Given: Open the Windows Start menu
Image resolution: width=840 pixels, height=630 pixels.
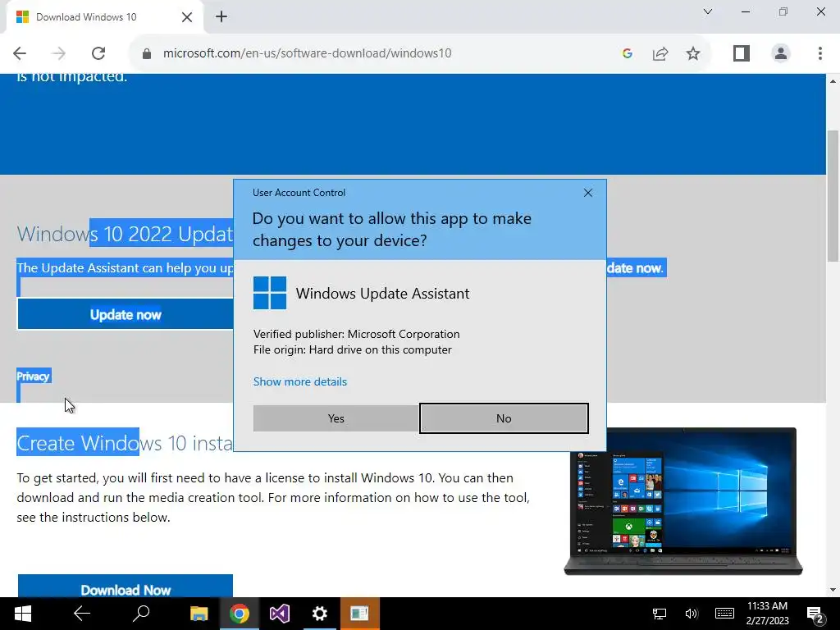Looking at the screenshot, I should [x=22, y=614].
